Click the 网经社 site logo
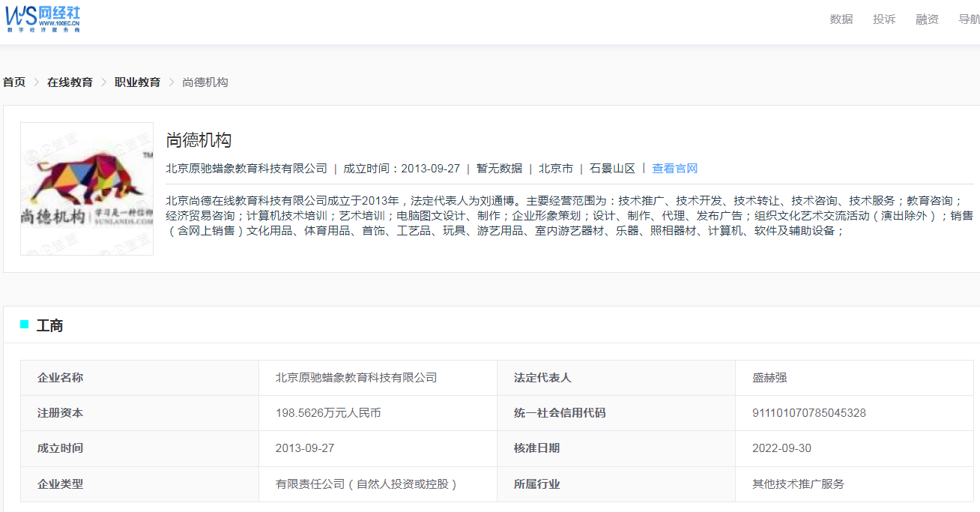980x512 pixels. [x=43, y=19]
